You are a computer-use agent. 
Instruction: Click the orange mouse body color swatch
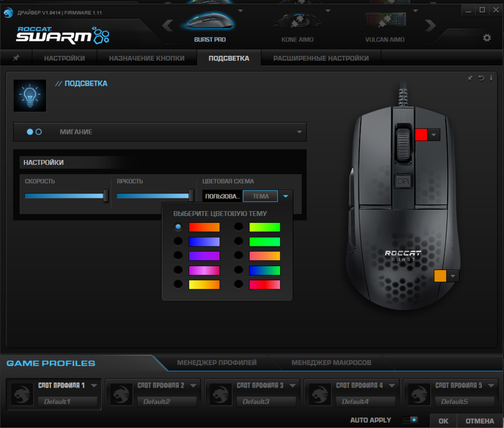(x=440, y=276)
